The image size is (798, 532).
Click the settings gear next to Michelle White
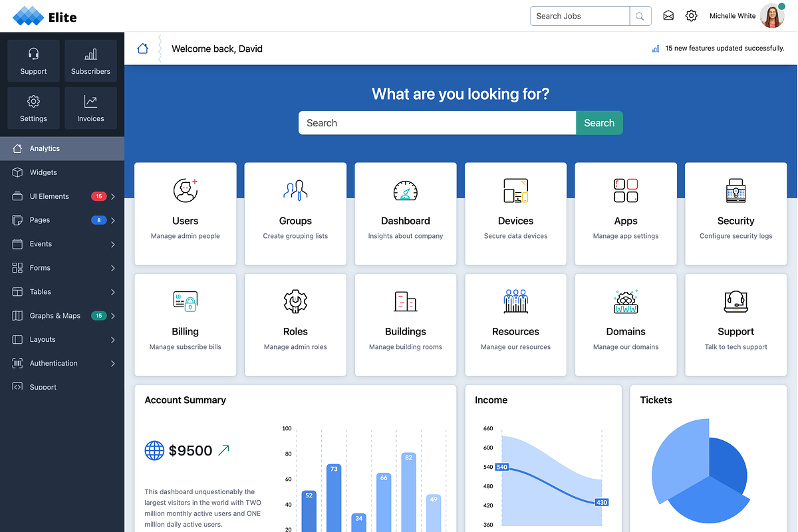pyautogui.click(x=691, y=15)
